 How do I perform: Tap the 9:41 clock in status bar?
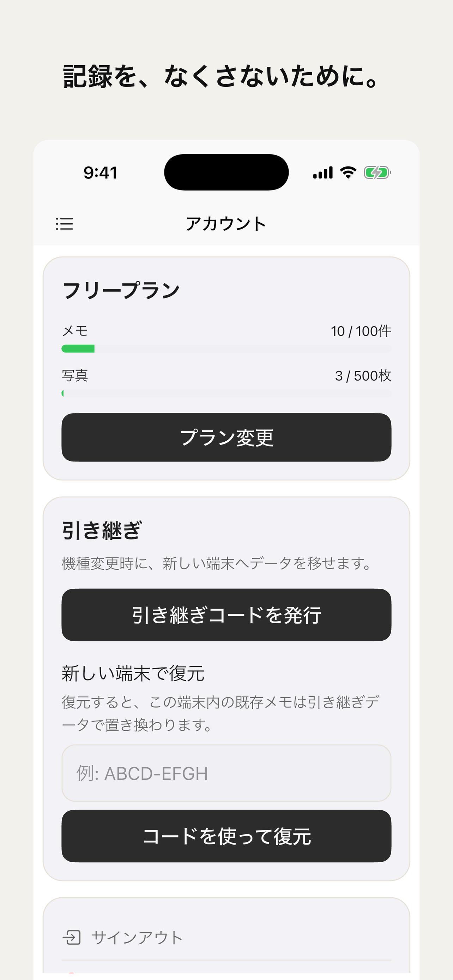click(101, 173)
